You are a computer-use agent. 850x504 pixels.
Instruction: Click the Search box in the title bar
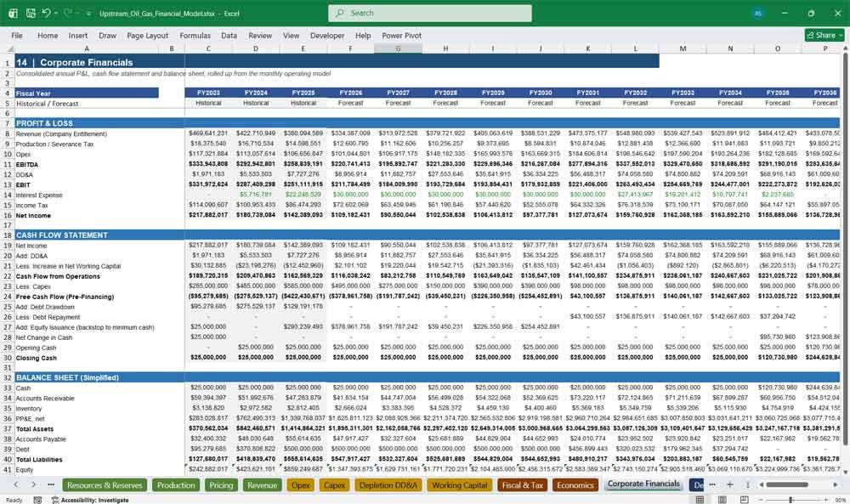(429, 13)
